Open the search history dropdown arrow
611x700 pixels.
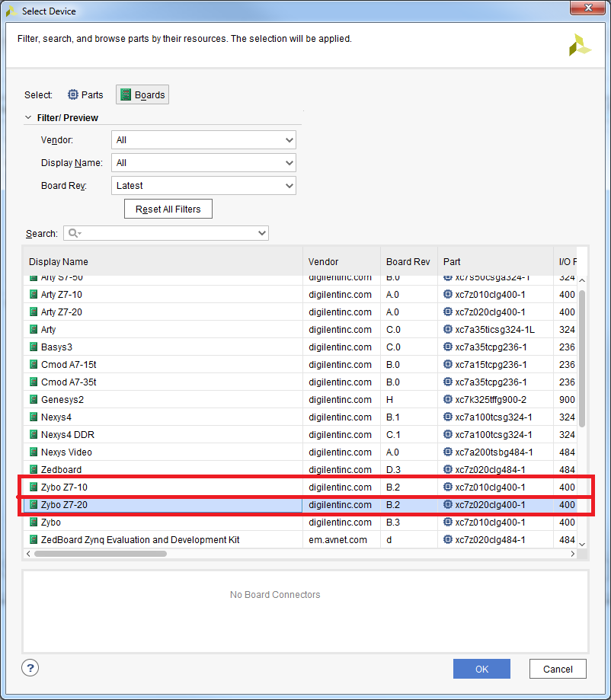tap(262, 233)
